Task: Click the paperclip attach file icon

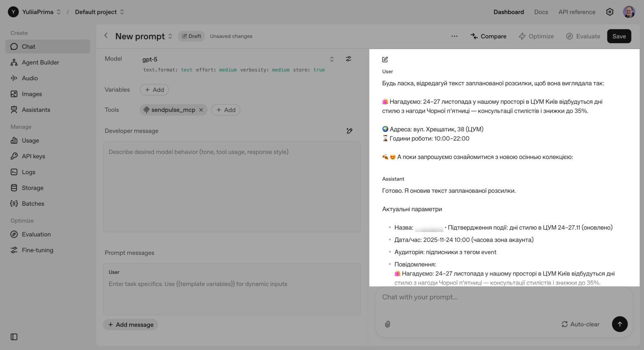Action: [387, 324]
